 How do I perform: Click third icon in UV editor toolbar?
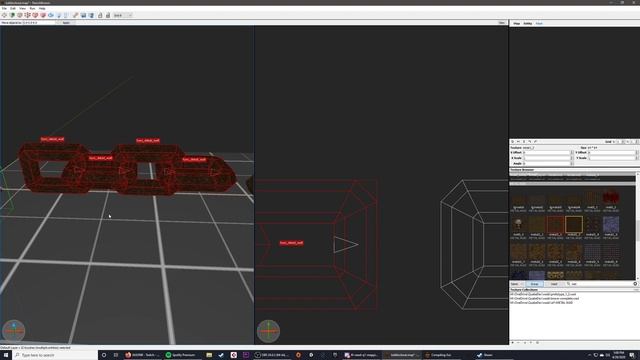[x=524, y=142]
